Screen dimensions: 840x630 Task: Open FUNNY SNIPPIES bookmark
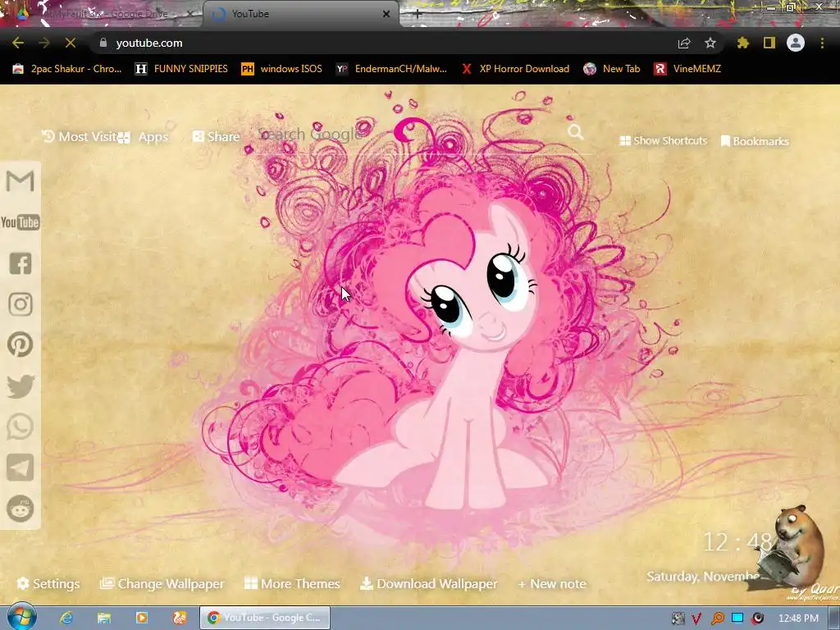click(181, 69)
